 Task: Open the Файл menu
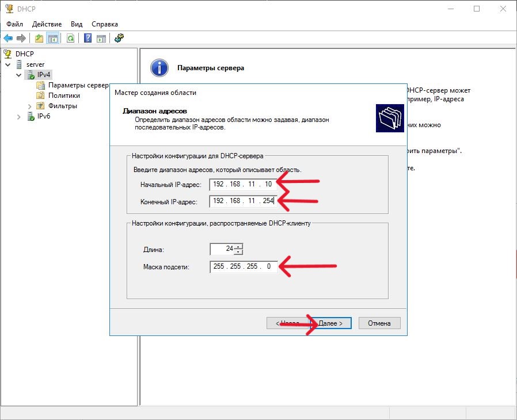point(15,24)
